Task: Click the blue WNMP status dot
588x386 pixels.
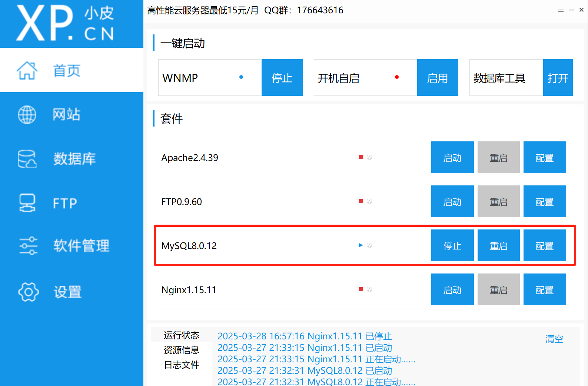Action: (x=241, y=77)
